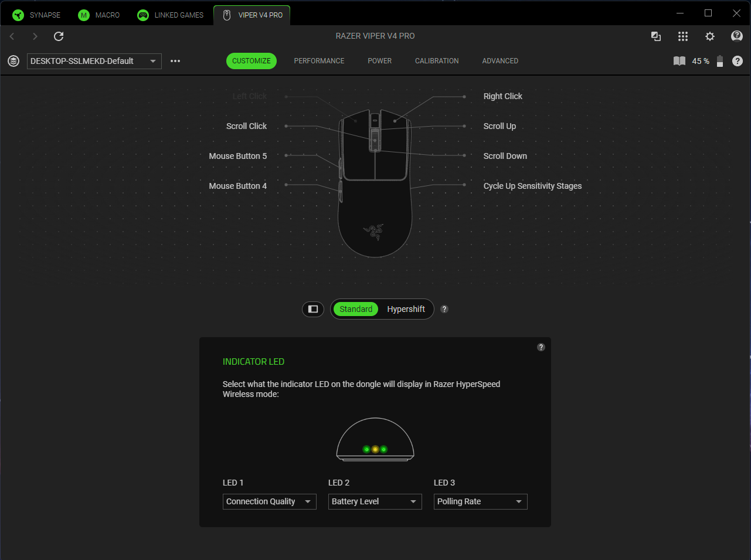The image size is (751, 560).
Task: Select Standard mode
Action: click(x=356, y=309)
